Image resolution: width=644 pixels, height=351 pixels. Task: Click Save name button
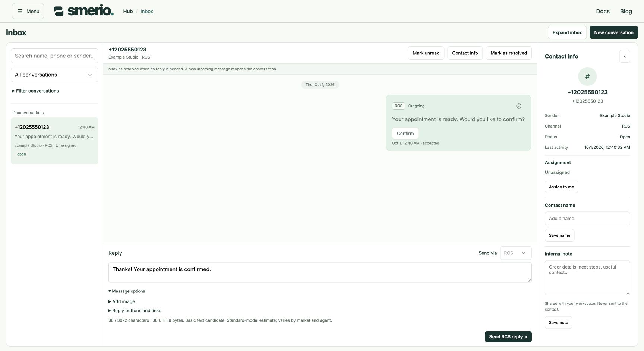pos(559,235)
